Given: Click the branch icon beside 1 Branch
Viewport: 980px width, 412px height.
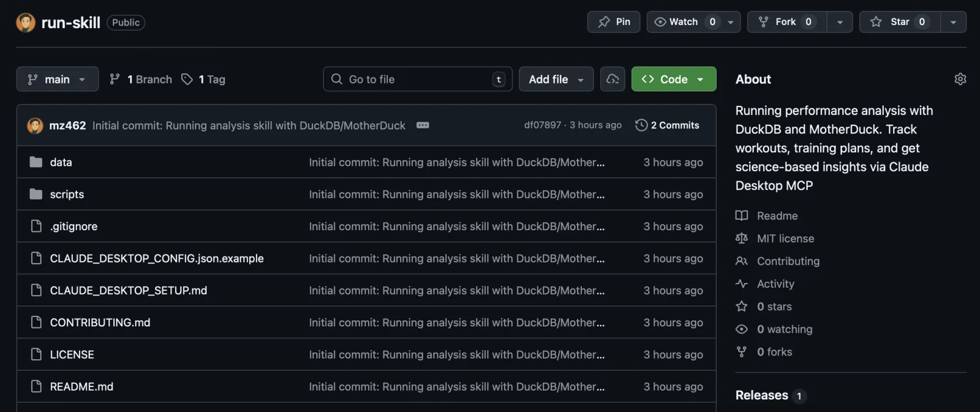Looking at the screenshot, I should [x=115, y=79].
